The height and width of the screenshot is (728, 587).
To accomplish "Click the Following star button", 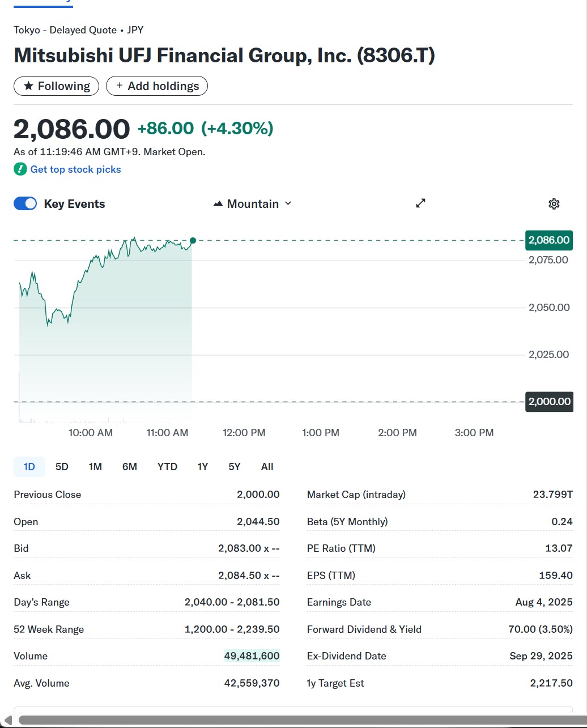I will click(x=56, y=86).
